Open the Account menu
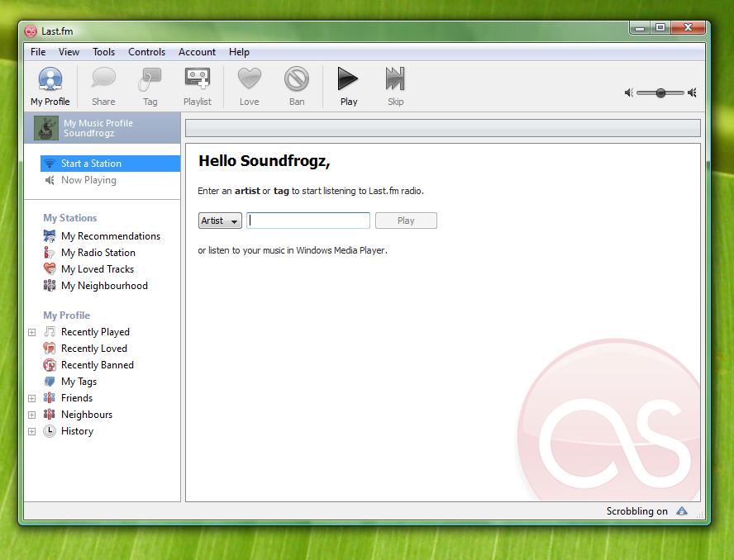This screenshot has height=560, width=734. click(x=197, y=52)
